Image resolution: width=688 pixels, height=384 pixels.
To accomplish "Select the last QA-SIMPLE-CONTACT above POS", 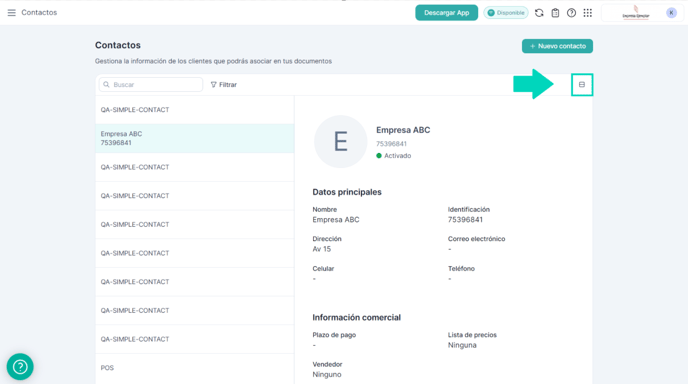I will pyautogui.click(x=195, y=339).
